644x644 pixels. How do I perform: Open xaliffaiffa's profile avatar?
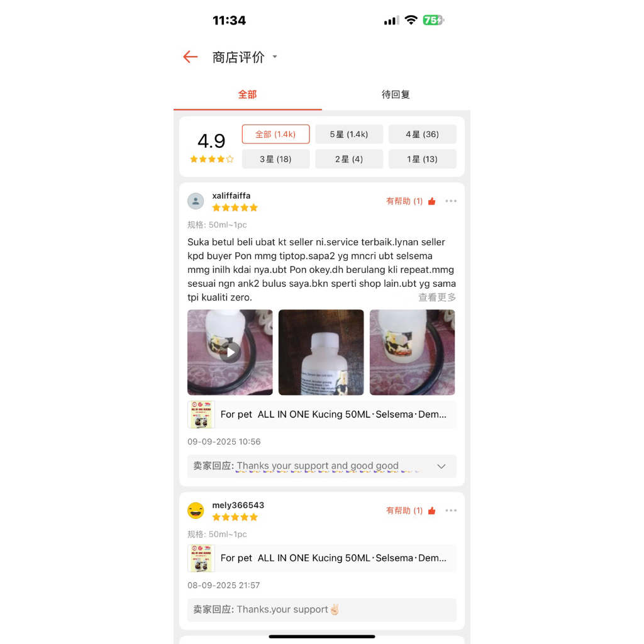click(196, 201)
